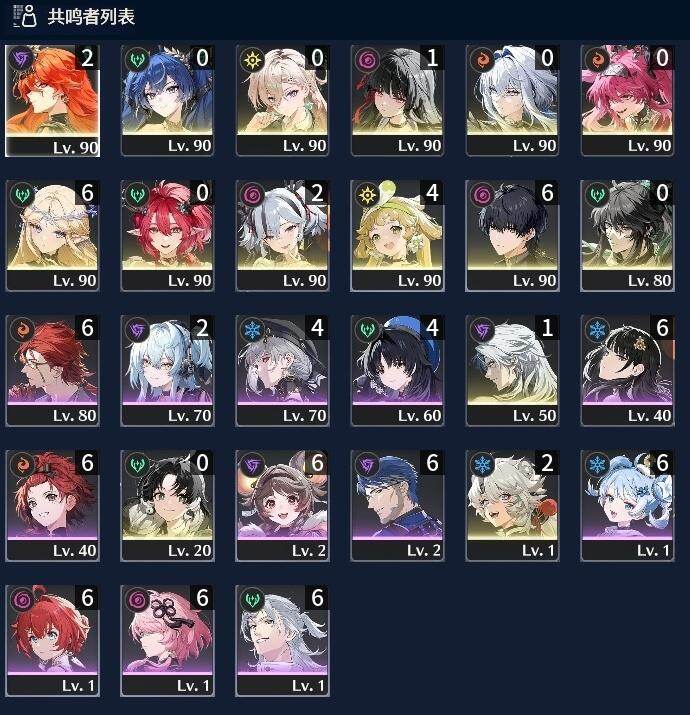Click the electro icon on white-haired Lv. 50 character

click(482, 330)
